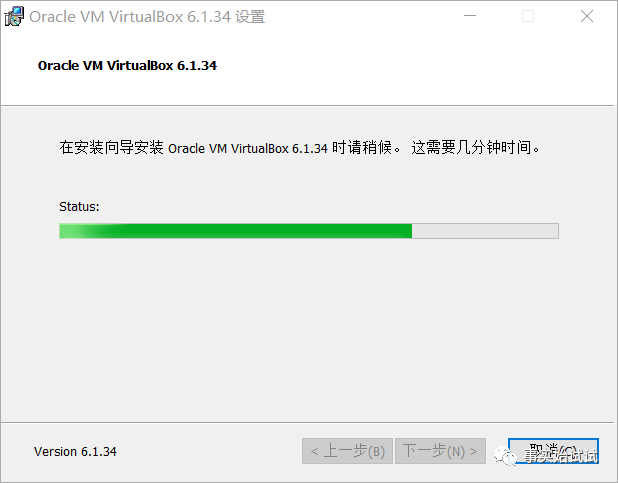The width and height of the screenshot is (618, 483).
Task: Click the Version 6.1.34 label
Action: (75, 451)
